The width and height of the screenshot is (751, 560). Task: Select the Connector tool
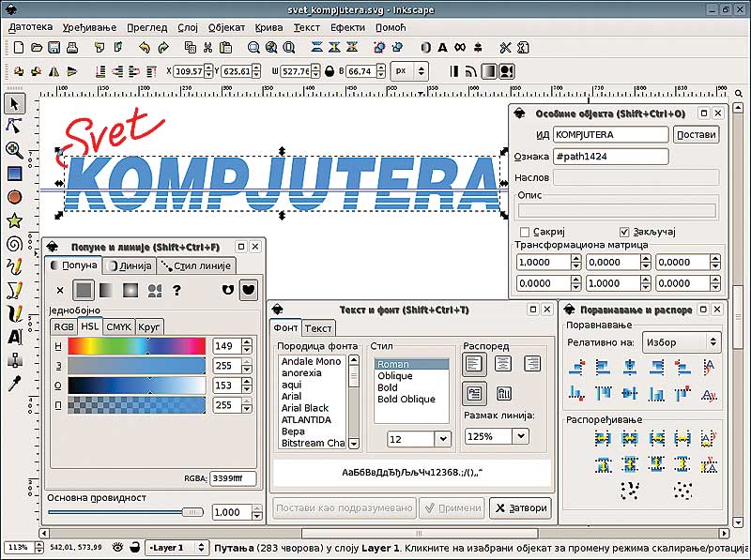click(x=14, y=360)
